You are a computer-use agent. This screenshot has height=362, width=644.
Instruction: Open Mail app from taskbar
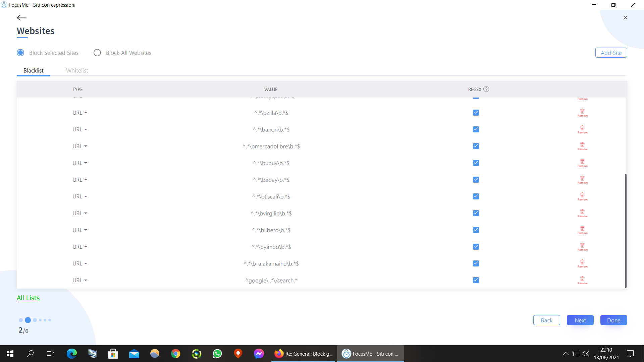134,354
